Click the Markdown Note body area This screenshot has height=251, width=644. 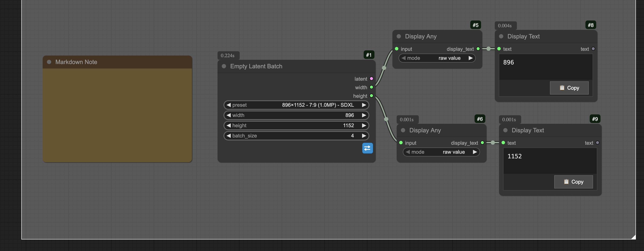coord(117,115)
